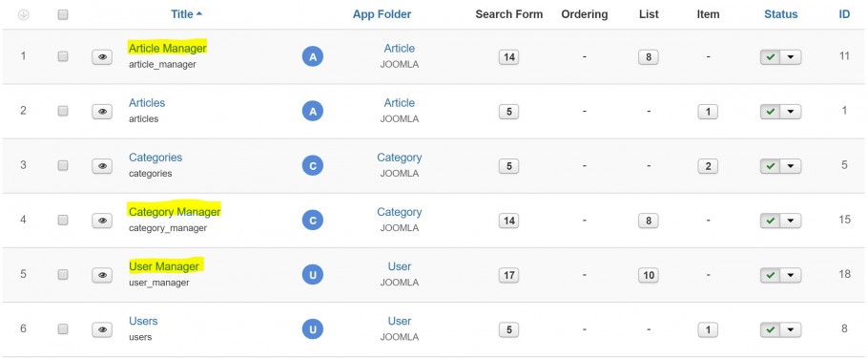Open the status dropdown arrow for Categories
The image size is (868, 359).
click(791, 165)
